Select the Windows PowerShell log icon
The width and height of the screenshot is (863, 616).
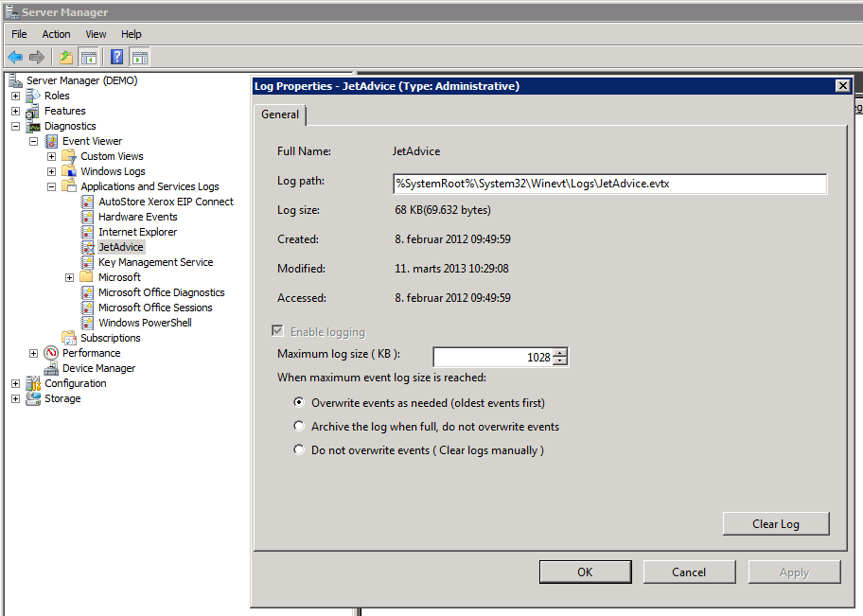pyautogui.click(x=87, y=323)
